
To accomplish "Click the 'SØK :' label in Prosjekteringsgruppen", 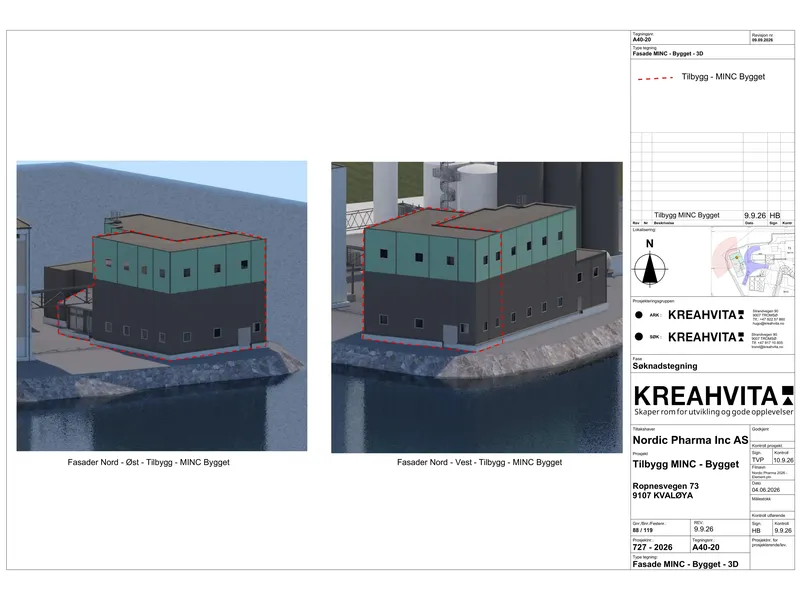I will (x=656, y=337).
